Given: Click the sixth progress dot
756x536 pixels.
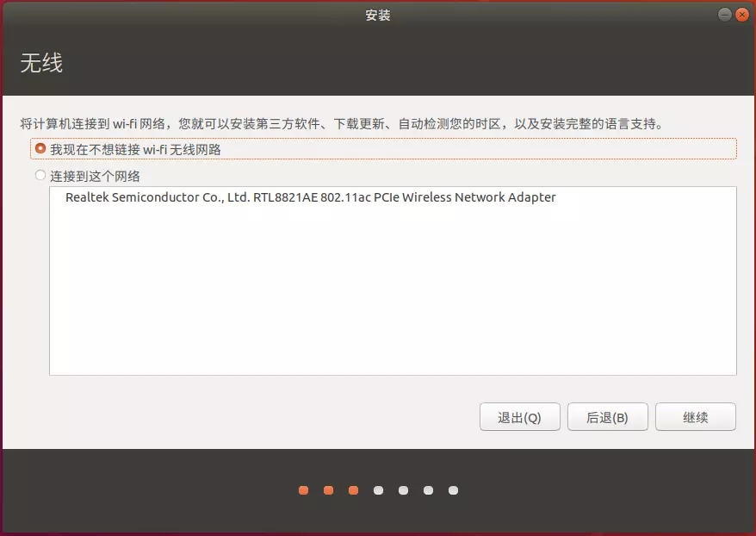Looking at the screenshot, I should coord(428,490).
